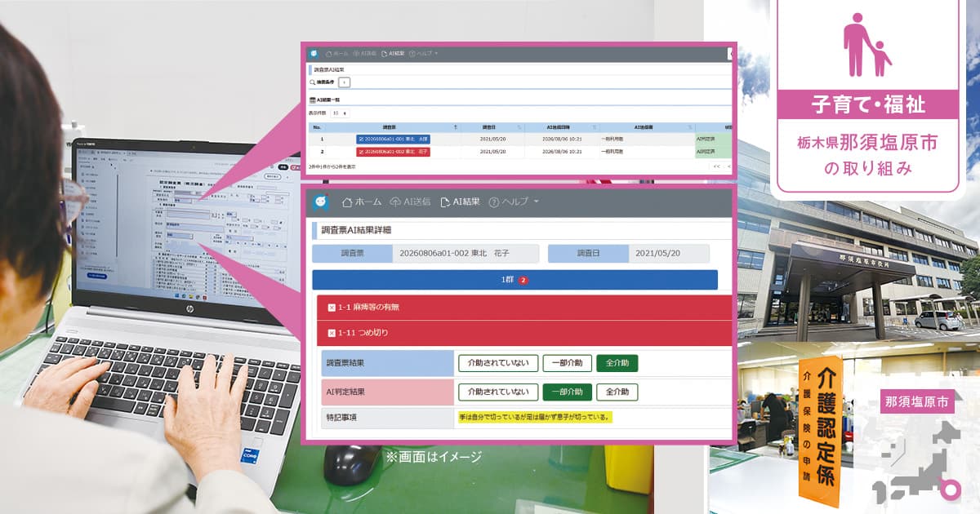Screen dimensions: 980x514
Task: Select 全介助 in the 調査票結果 row
Action: coord(617,363)
